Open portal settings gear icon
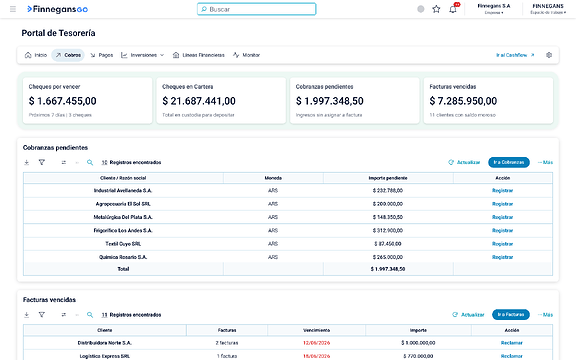This screenshot has height=360, width=576. pos(549,55)
